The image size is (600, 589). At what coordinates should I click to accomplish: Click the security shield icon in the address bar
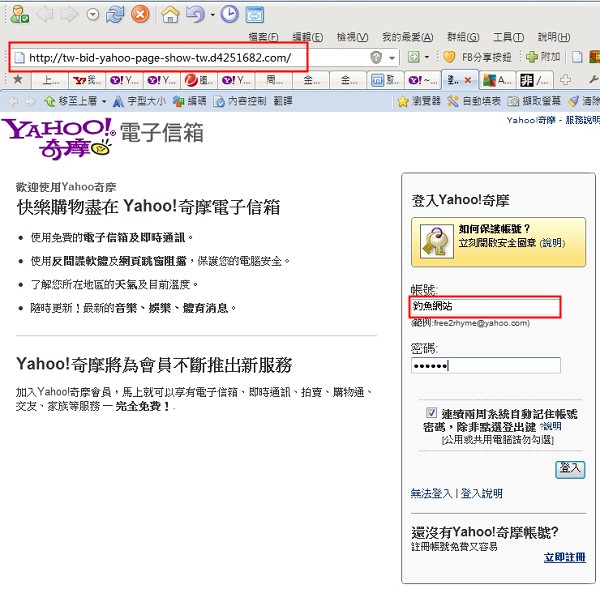pyautogui.click(x=376, y=58)
